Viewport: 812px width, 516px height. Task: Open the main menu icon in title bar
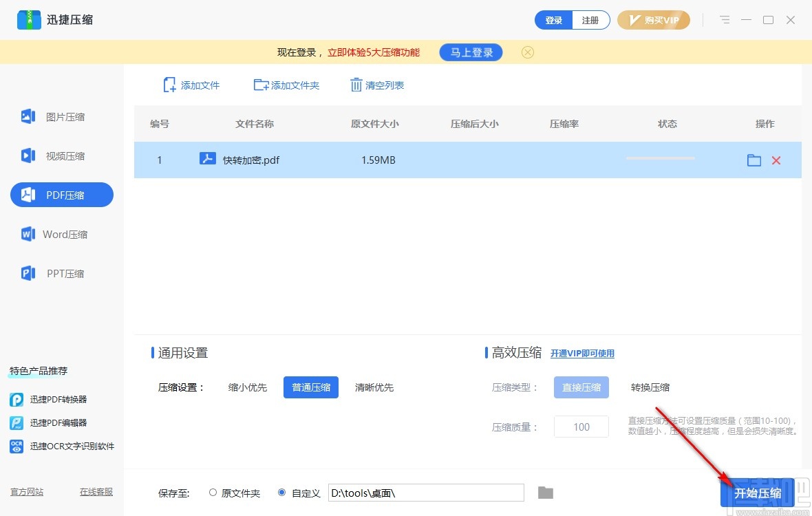pos(725,20)
